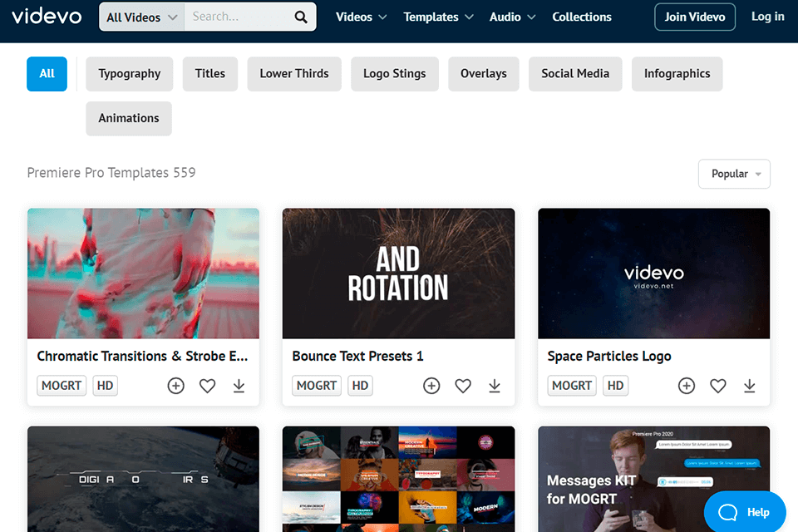798x532 pixels.
Task: Favorite Space Particles Logo with heart icon
Action: pos(717,386)
